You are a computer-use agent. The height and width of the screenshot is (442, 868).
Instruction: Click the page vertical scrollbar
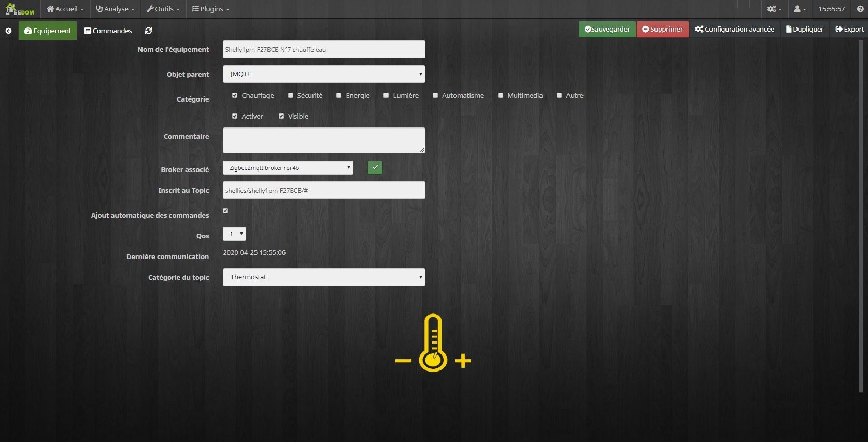pos(861,216)
